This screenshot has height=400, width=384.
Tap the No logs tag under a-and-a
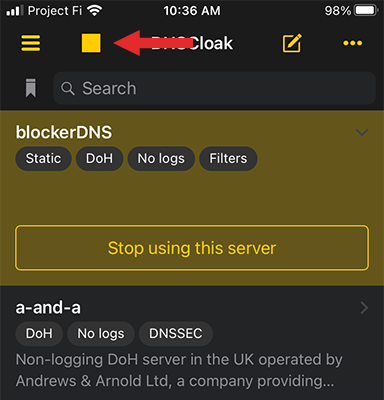tap(101, 333)
